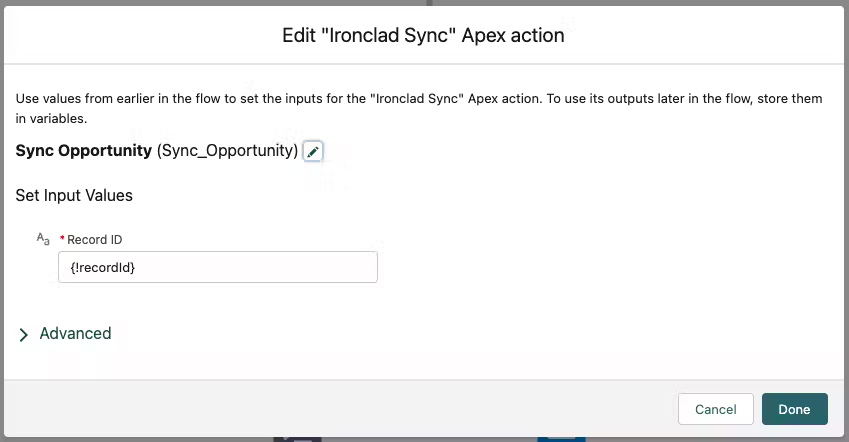Select the {!recordId} value text
Screen dimensions: 849x442
(103, 267)
